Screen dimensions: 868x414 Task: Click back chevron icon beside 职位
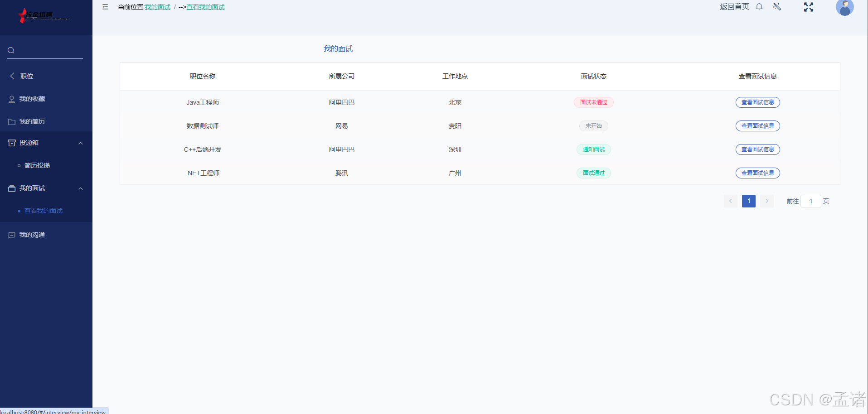[12, 76]
